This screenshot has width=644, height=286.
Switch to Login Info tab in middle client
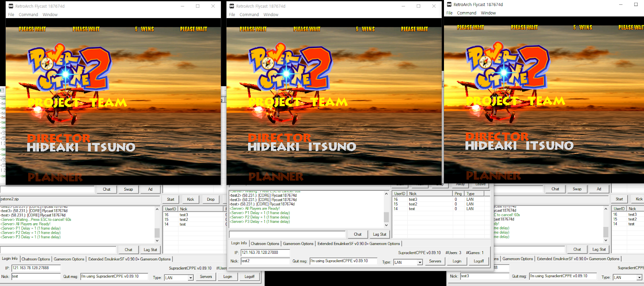pyautogui.click(x=239, y=243)
